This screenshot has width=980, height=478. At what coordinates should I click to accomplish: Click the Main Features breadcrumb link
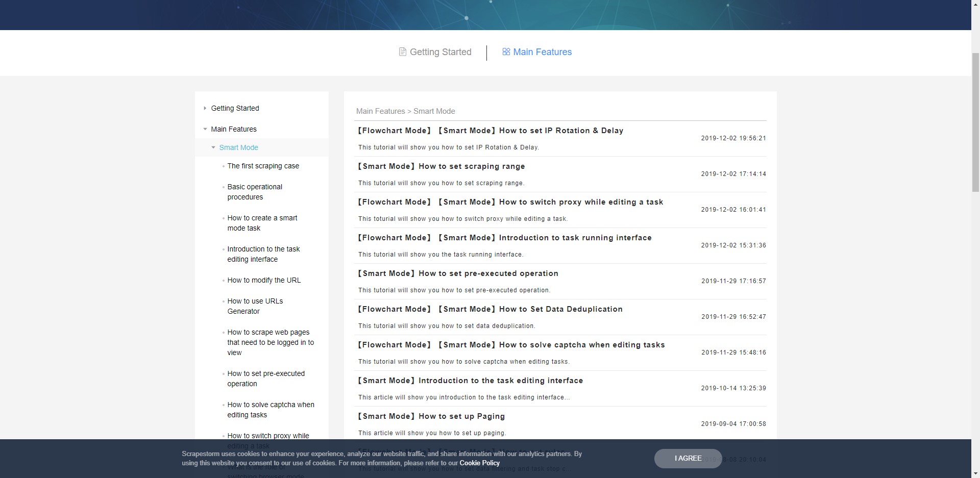[x=380, y=111]
